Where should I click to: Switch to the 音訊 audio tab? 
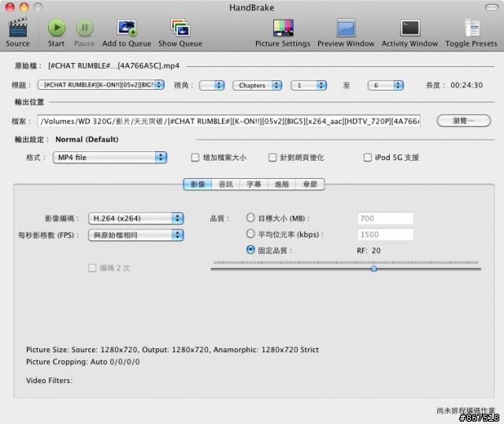coord(226,184)
